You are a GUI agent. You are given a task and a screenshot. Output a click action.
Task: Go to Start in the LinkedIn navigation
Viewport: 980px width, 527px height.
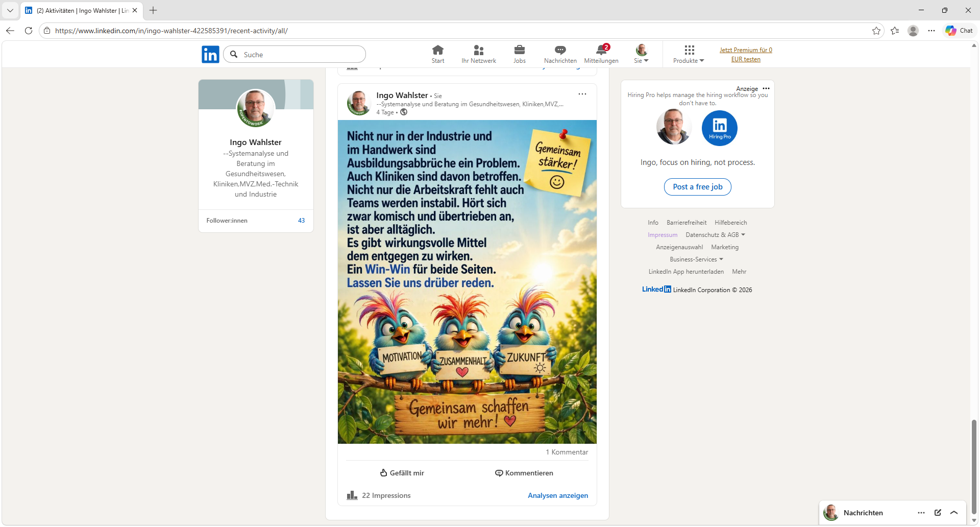(438, 54)
